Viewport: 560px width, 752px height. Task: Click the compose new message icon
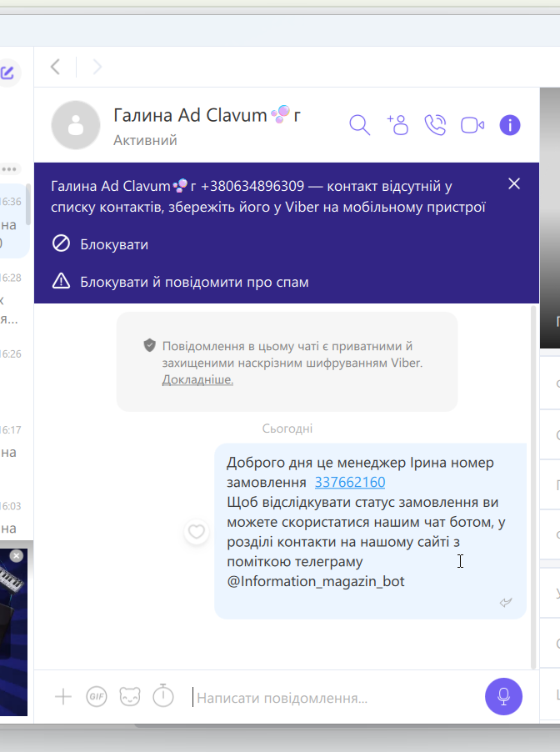click(x=7, y=73)
